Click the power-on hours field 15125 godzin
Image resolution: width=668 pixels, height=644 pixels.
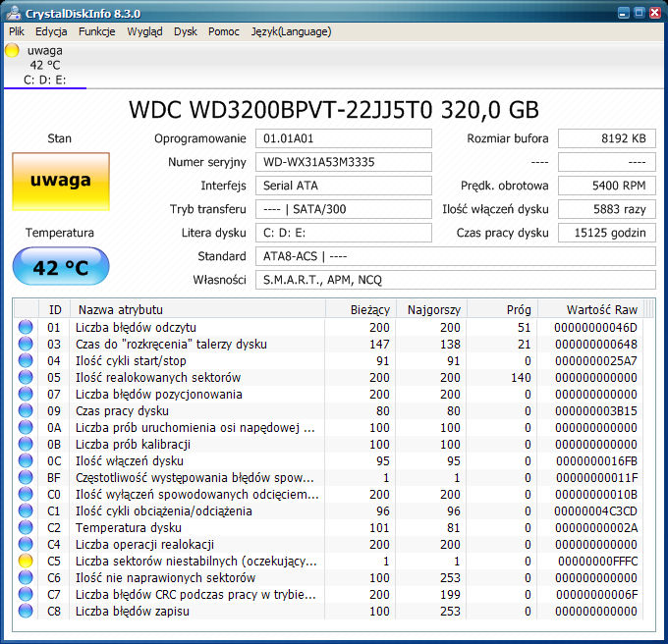[607, 233]
